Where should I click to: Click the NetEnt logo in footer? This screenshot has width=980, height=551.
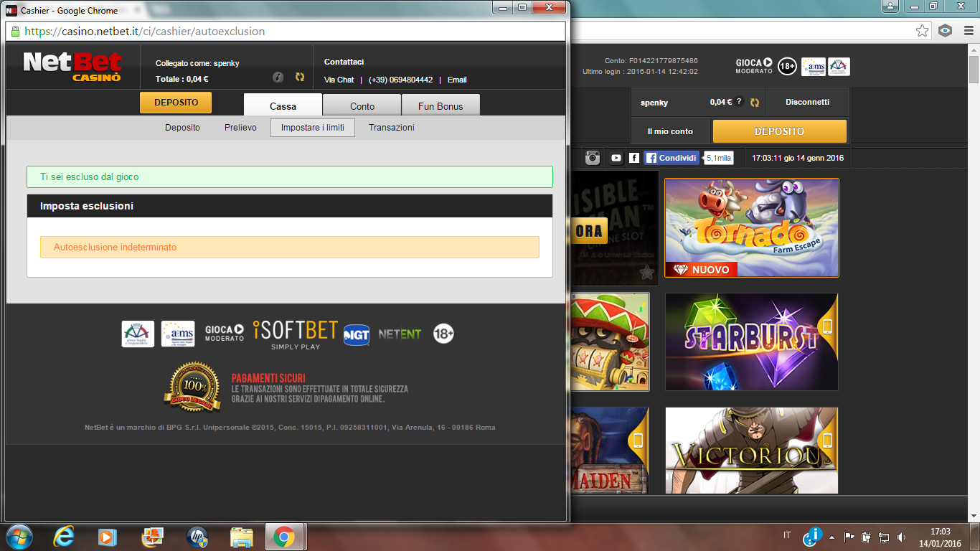click(x=400, y=334)
